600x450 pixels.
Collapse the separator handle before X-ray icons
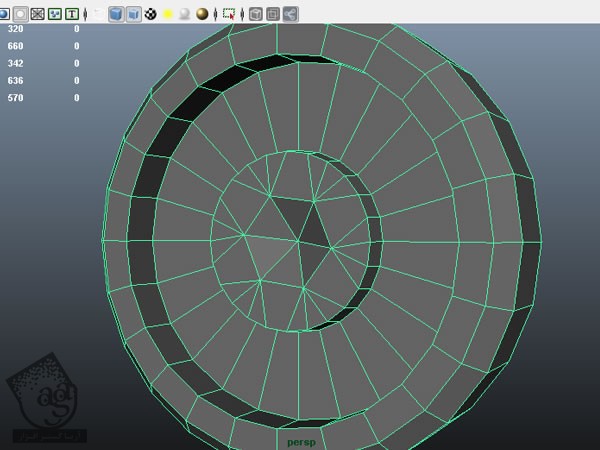[243, 14]
